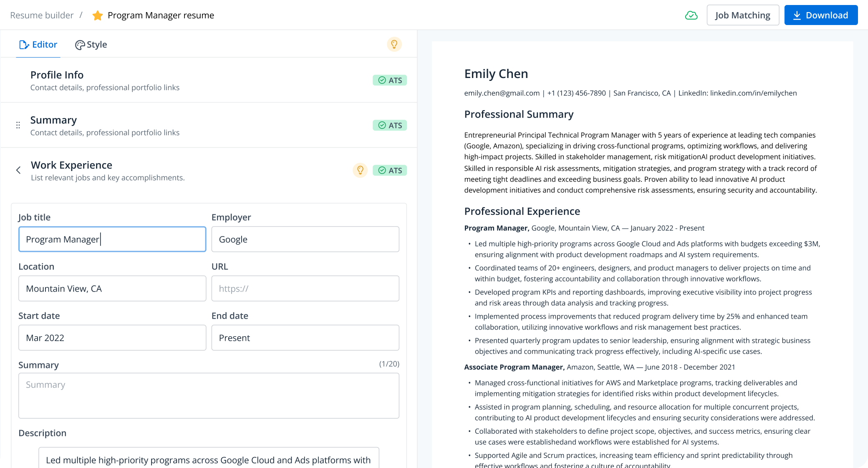Open the Resume builder breadcrumb link

pos(42,15)
